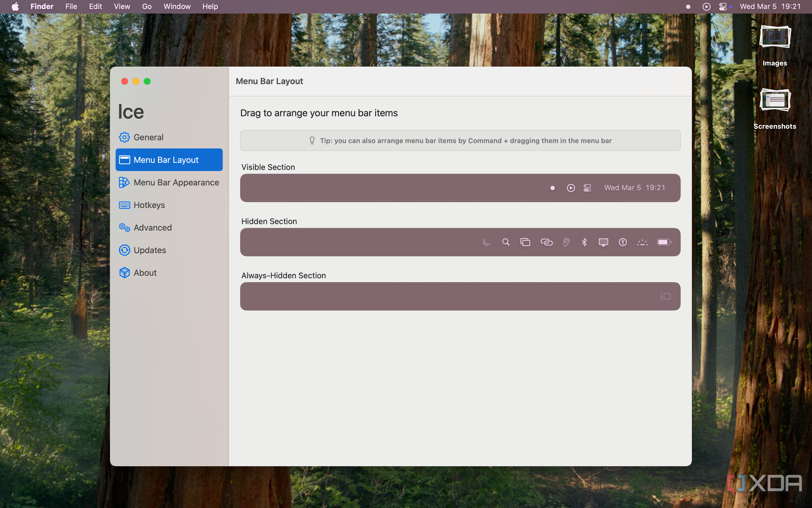Viewport: 812px width, 508px height.
Task: Open the File menu
Action: click(x=71, y=6)
